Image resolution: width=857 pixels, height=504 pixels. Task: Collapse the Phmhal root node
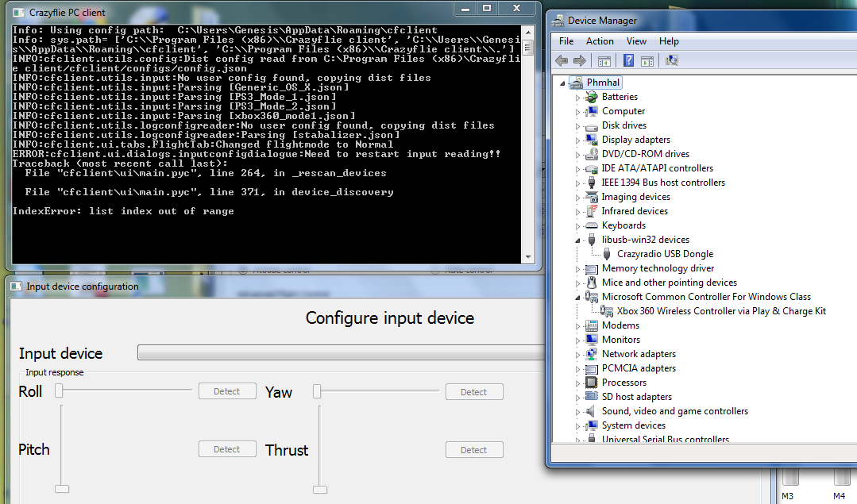click(562, 83)
